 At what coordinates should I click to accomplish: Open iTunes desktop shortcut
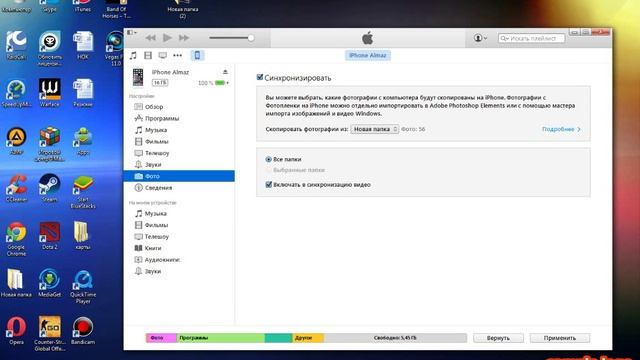(83, 7)
